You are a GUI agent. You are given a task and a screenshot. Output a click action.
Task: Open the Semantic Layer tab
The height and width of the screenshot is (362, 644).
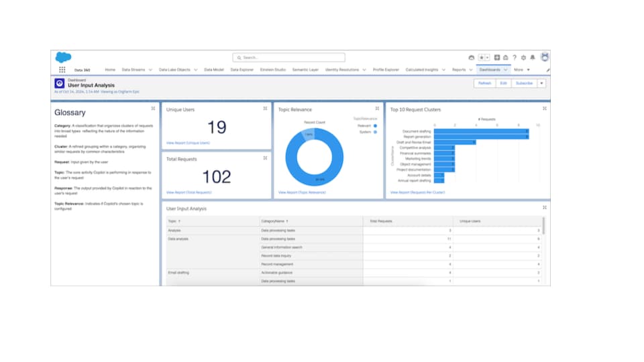(x=305, y=70)
